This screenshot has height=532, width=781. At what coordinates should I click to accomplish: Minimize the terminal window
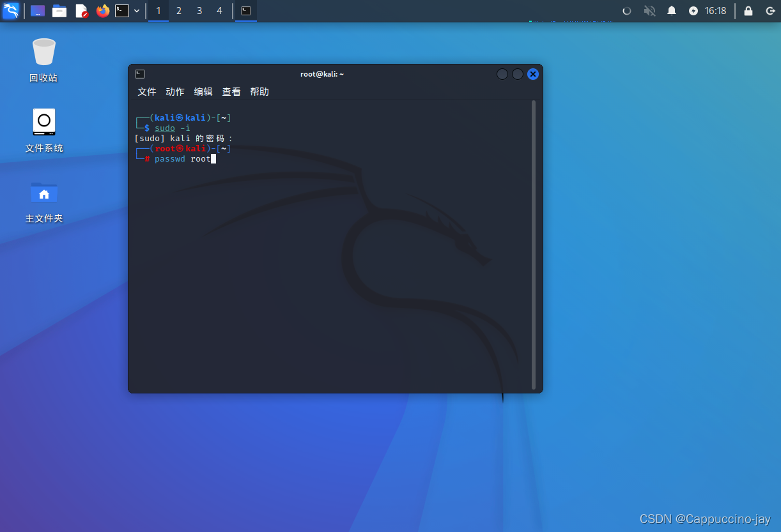pyautogui.click(x=502, y=74)
